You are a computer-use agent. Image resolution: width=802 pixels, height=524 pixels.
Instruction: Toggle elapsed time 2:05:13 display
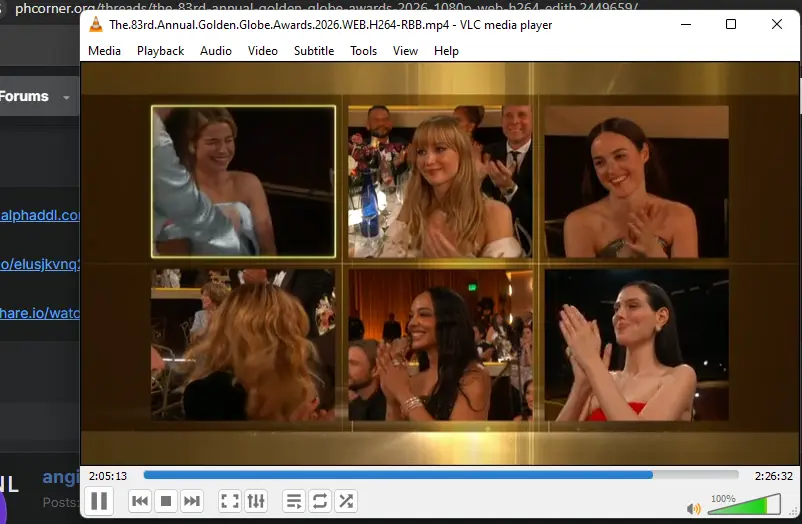pyautogui.click(x=108, y=476)
